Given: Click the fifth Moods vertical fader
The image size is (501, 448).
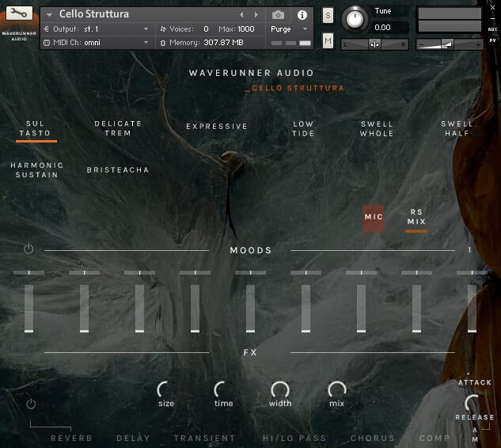Looking at the screenshot, I should pyautogui.click(x=250, y=309).
